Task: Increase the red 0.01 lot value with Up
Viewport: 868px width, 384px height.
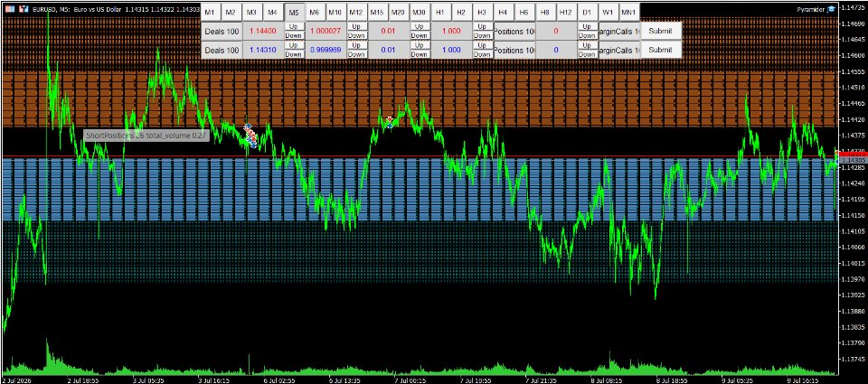Action: [x=419, y=26]
